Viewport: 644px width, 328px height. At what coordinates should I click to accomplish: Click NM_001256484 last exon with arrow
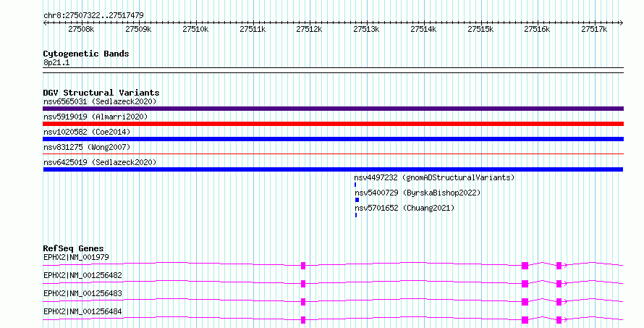pyautogui.click(x=559, y=320)
